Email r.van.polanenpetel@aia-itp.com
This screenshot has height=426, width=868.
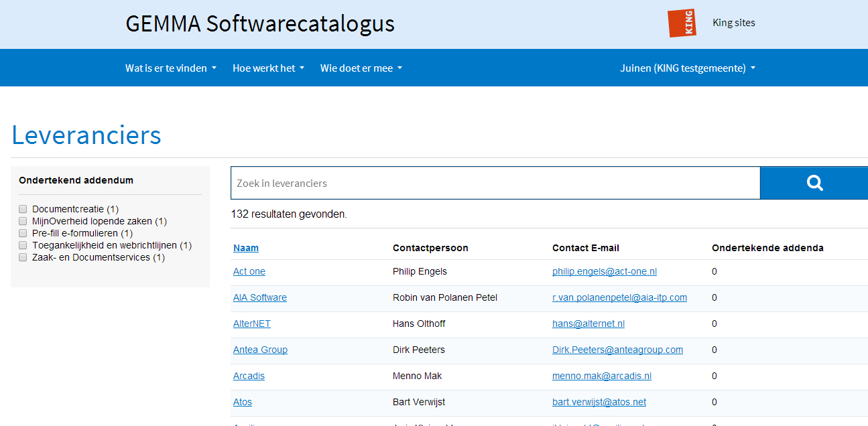coord(619,297)
